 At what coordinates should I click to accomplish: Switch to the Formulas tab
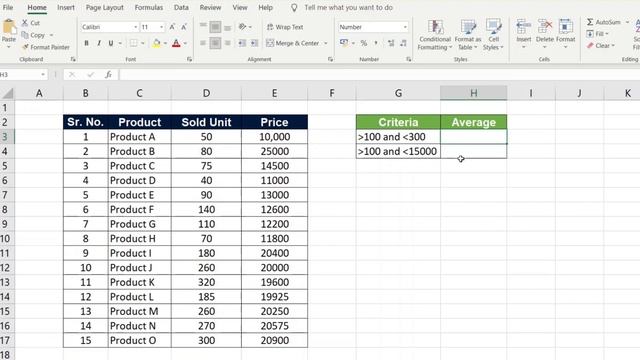149,7
